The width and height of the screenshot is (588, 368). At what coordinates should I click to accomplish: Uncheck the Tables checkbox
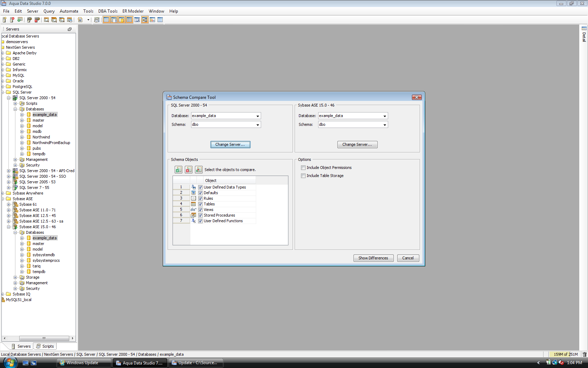point(201,204)
